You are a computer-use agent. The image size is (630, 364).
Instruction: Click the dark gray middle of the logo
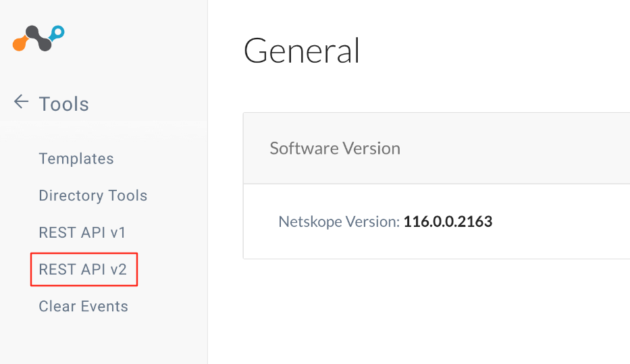pyautogui.click(x=38, y=38)
